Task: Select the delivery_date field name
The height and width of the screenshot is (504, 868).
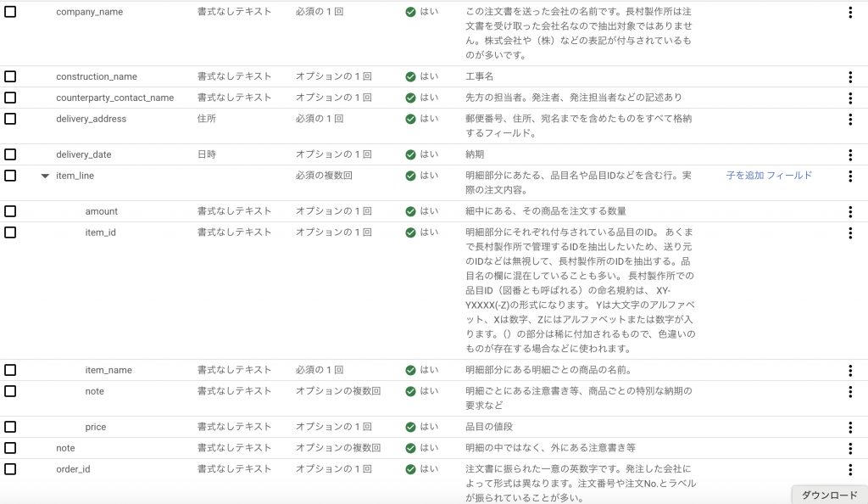Action: pos(84,154)
